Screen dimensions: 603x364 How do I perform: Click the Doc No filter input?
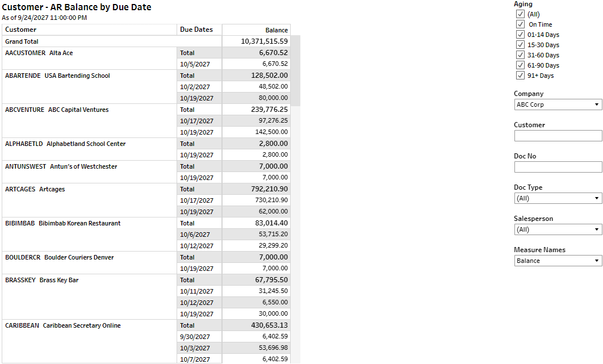pyautogui.click(x=558, y=167)
